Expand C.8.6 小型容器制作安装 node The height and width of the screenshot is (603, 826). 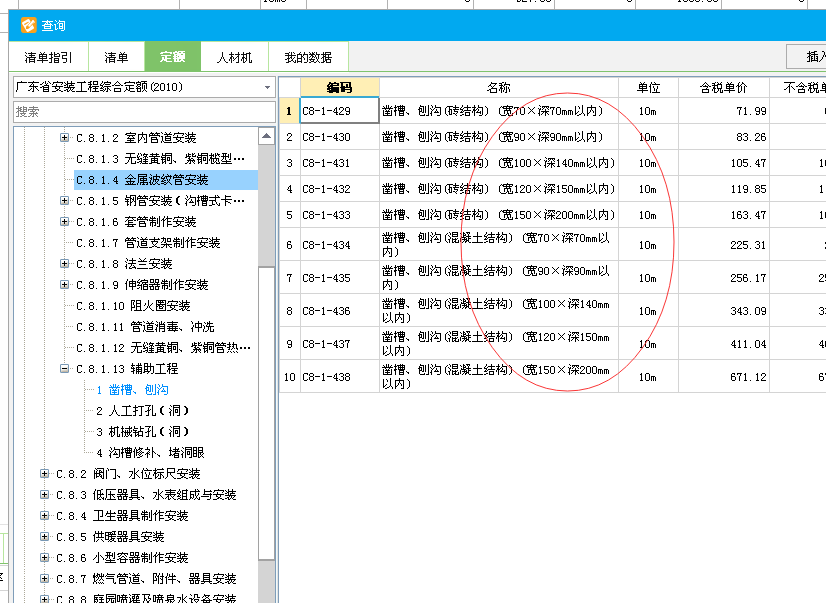45,558
